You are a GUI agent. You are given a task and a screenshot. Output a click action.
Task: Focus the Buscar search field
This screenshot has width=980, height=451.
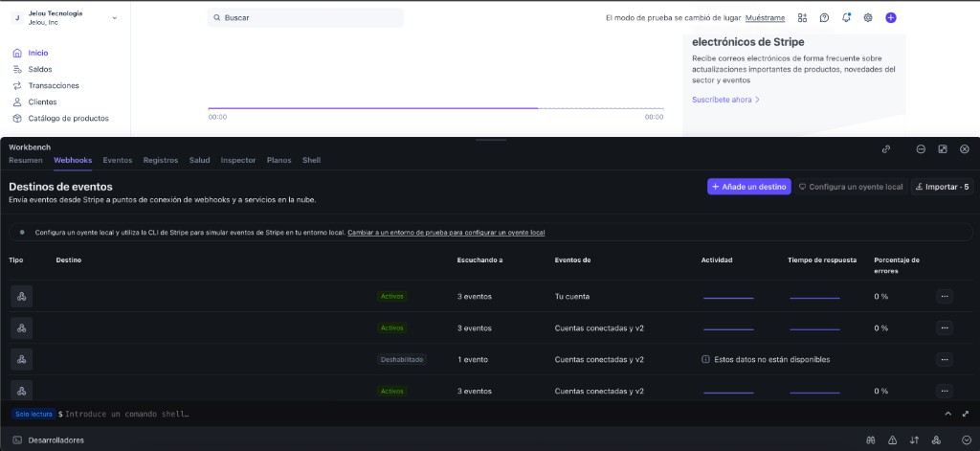305,18
